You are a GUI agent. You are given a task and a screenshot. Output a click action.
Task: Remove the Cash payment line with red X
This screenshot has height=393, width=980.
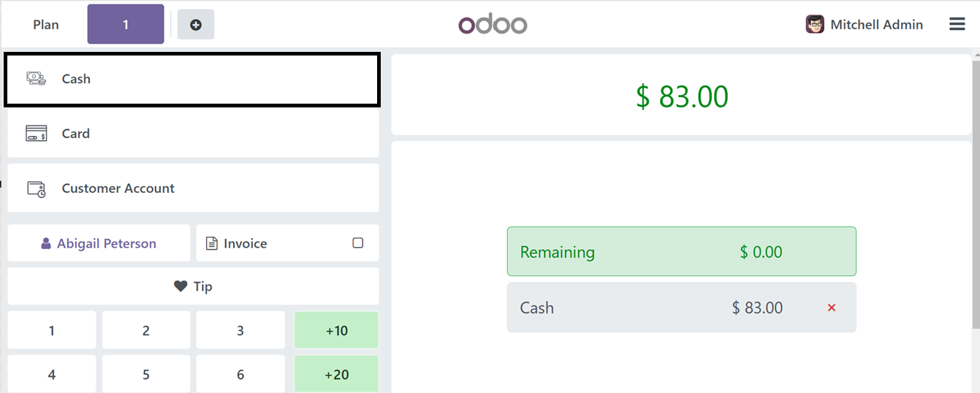coord(832,308)
